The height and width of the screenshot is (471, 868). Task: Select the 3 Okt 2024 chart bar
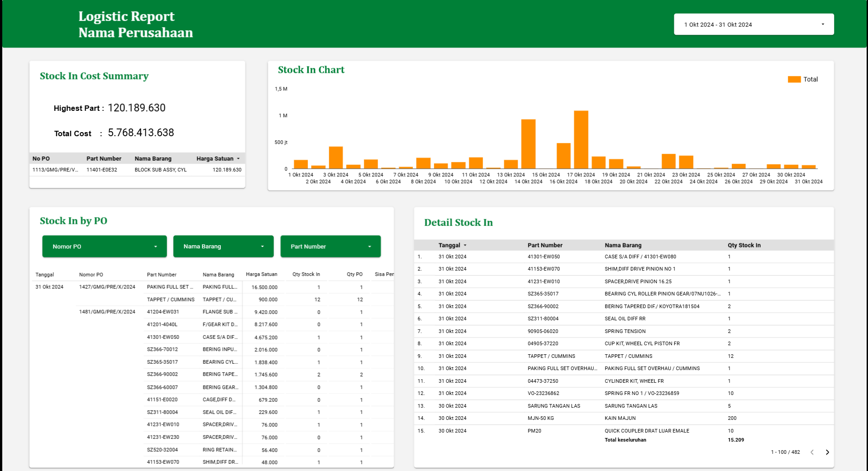(x=336, y=157)
